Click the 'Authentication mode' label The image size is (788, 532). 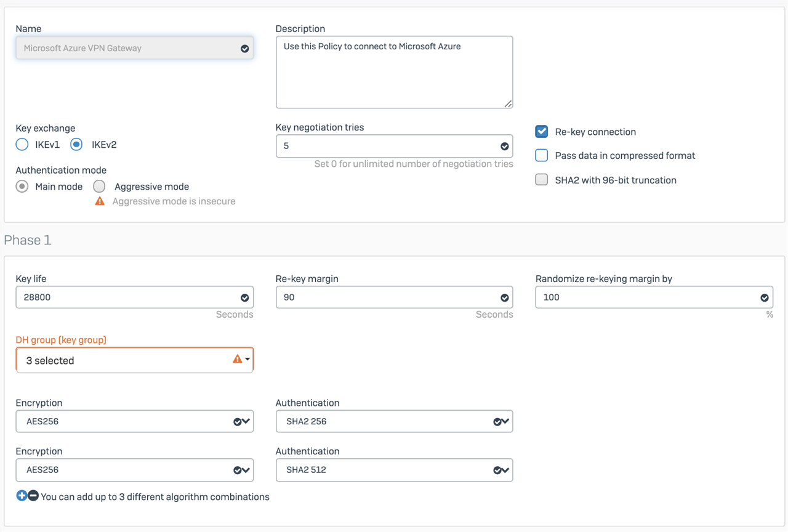tap(61, 170)
